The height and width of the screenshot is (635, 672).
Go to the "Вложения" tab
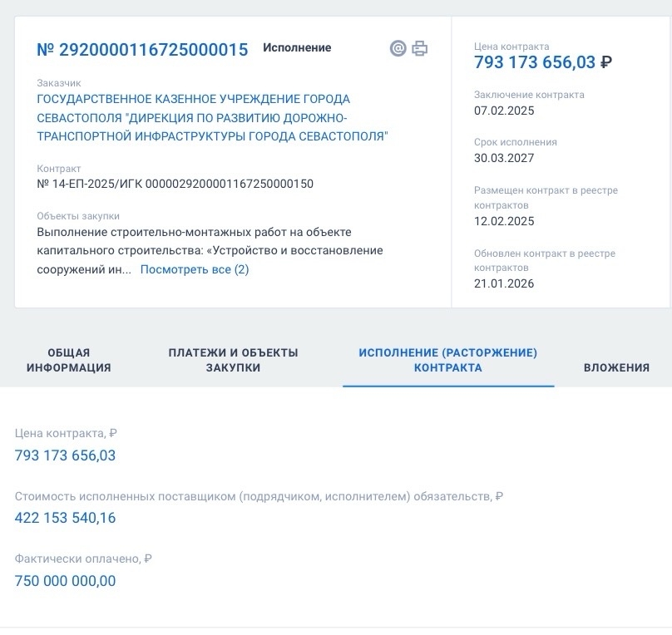[x=616, y=367]
